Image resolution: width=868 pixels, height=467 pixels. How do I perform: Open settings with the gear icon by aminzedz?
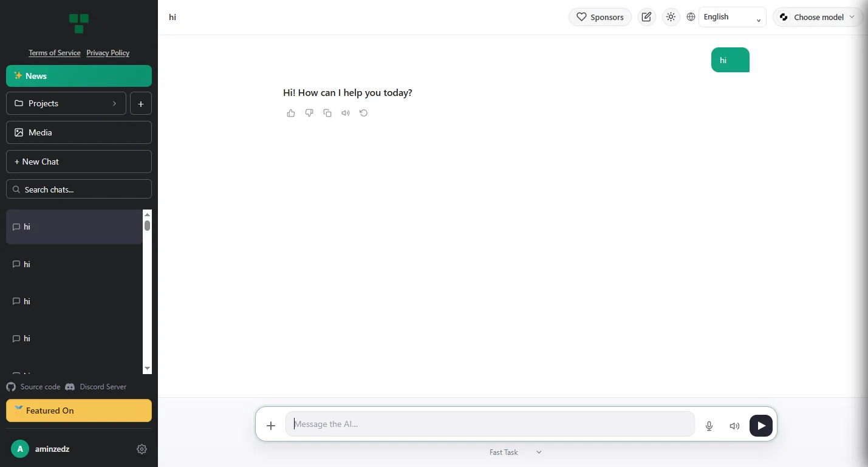coord(142,449)
